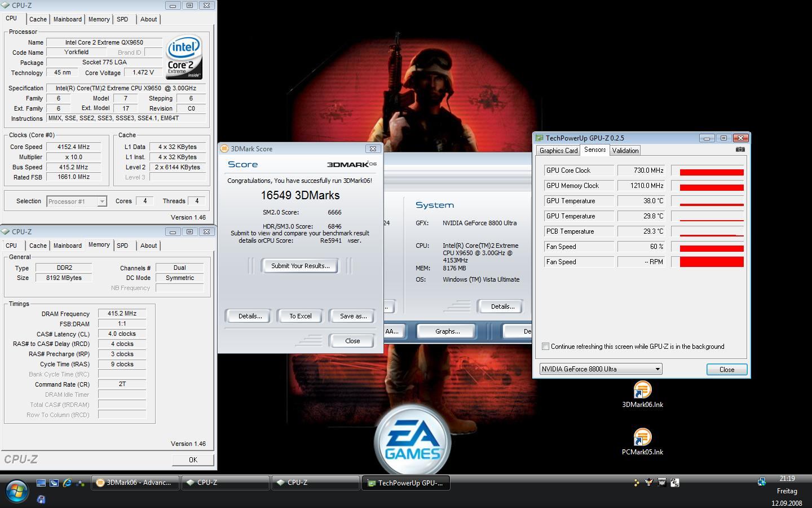
Task: Close the 3DMark Score dialog via Close button
Action: coord(352,341)
